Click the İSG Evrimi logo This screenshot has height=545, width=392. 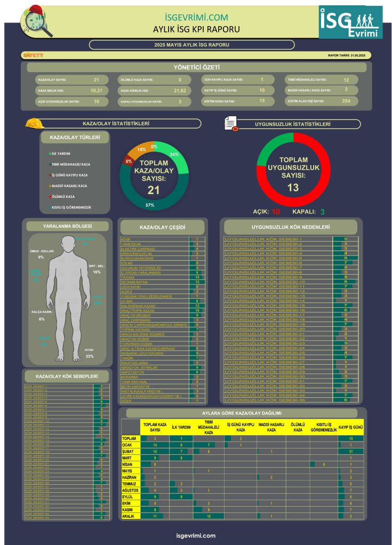(350, 23)
